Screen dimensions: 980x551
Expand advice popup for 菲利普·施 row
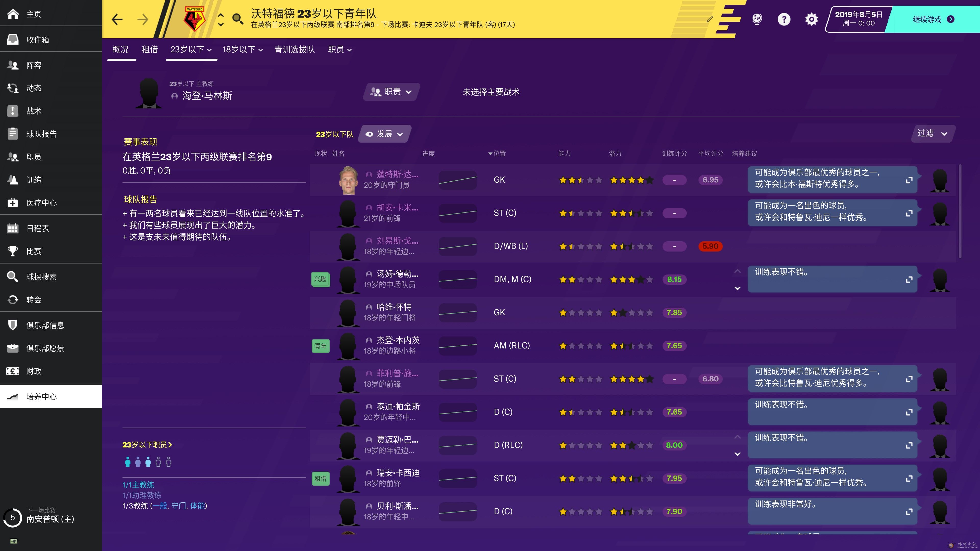point(909,379)
